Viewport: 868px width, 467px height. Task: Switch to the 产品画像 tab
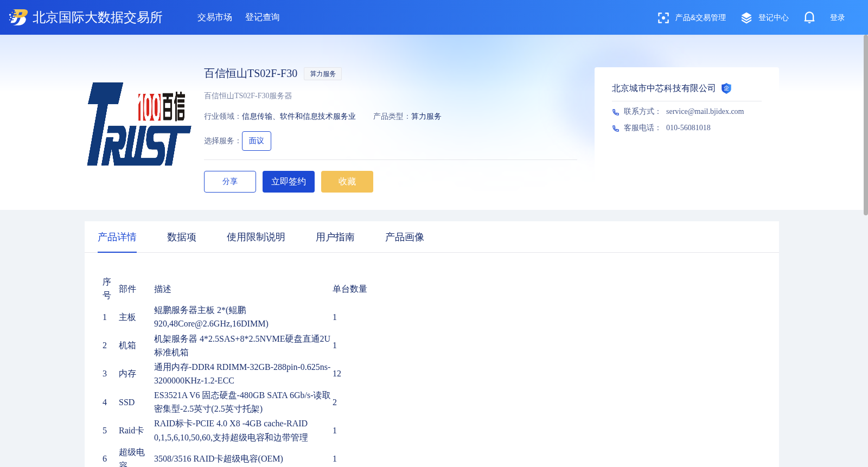[405, 237]
